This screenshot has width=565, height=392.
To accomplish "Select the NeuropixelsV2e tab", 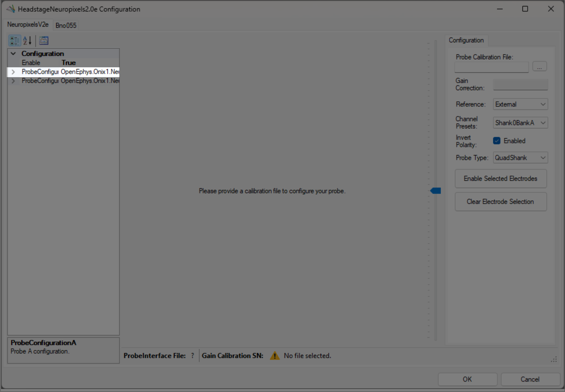I will point(28,24).
